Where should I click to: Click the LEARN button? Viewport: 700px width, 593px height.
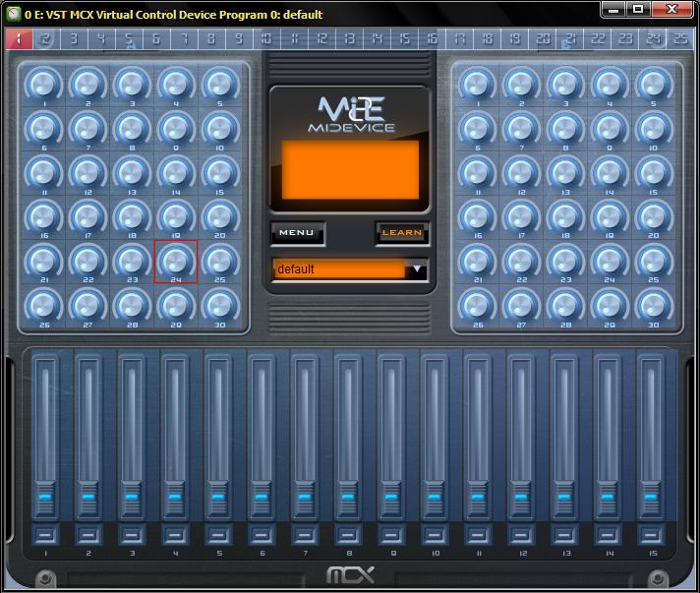(402, 233)
